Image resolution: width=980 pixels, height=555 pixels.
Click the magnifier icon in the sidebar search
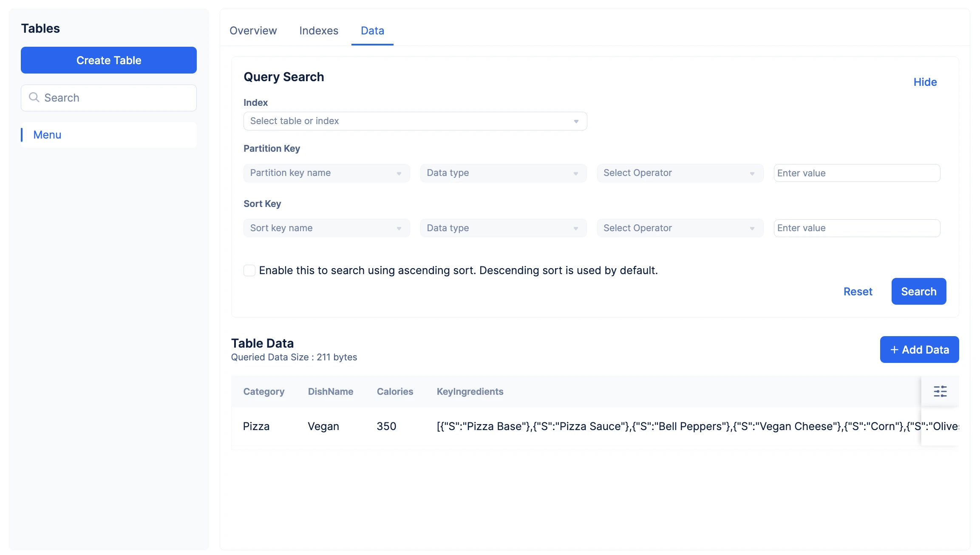(x=34, y=97)
